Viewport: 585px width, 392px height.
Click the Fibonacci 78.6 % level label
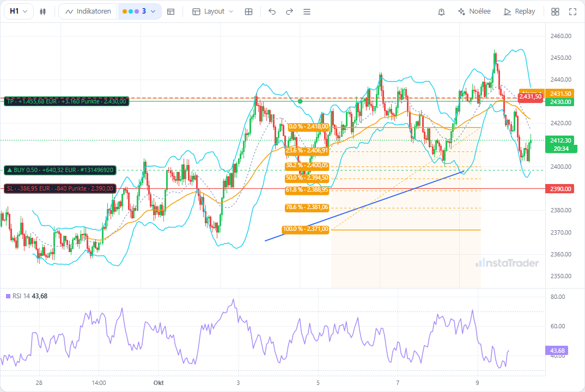[x=307, y=207]
